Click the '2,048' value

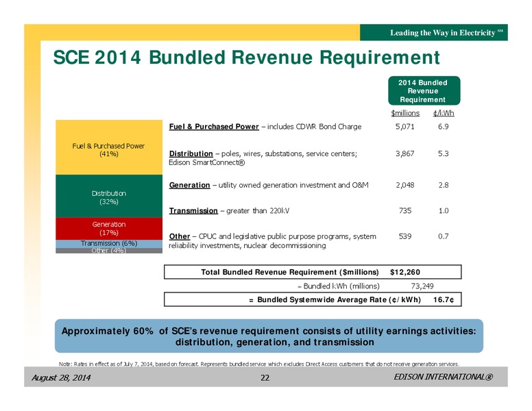coord(404,185)
